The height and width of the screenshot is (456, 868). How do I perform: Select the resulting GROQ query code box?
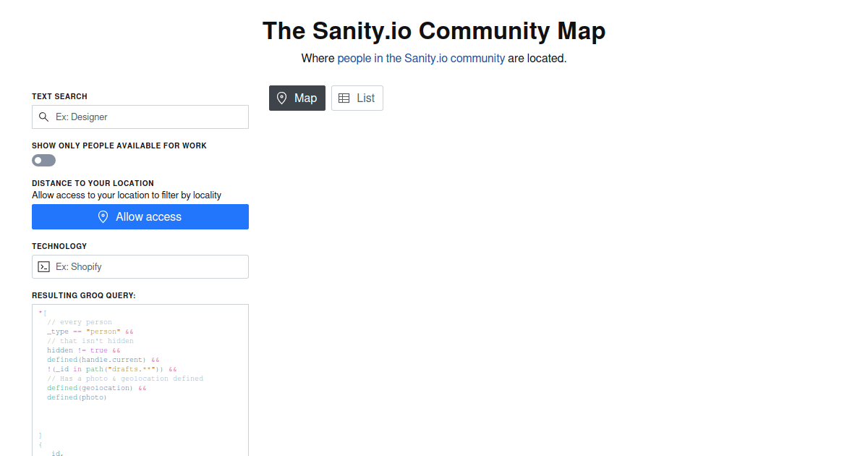(x=140, y=376)
